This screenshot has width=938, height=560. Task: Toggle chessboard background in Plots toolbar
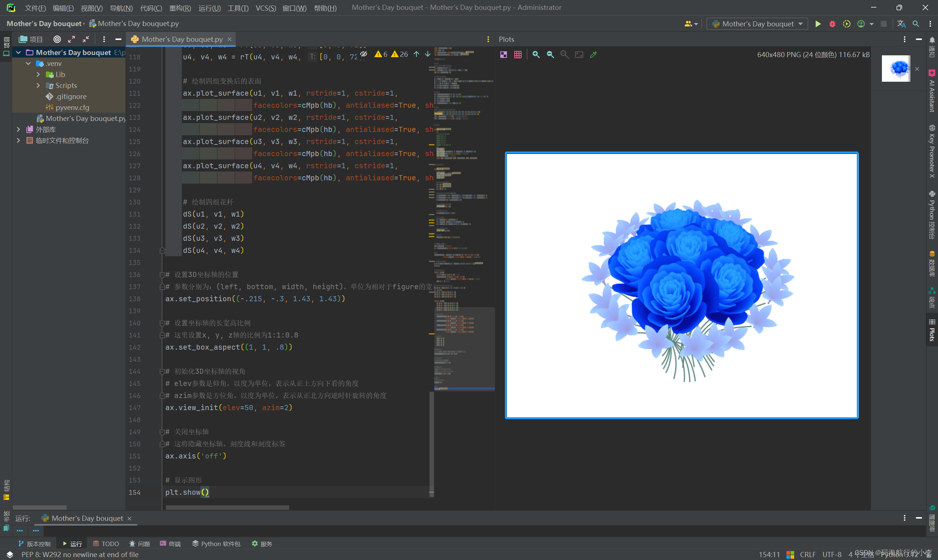(x=503, y=55)
